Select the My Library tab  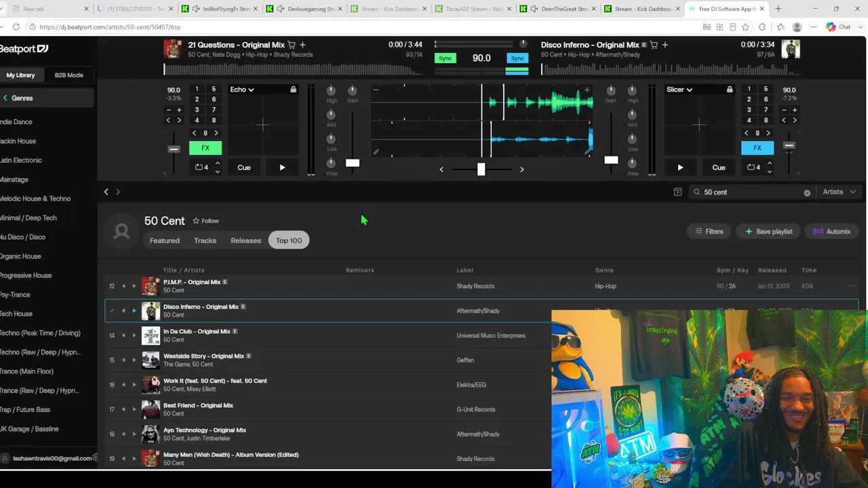pyautogui.click(x=20, y=75)
